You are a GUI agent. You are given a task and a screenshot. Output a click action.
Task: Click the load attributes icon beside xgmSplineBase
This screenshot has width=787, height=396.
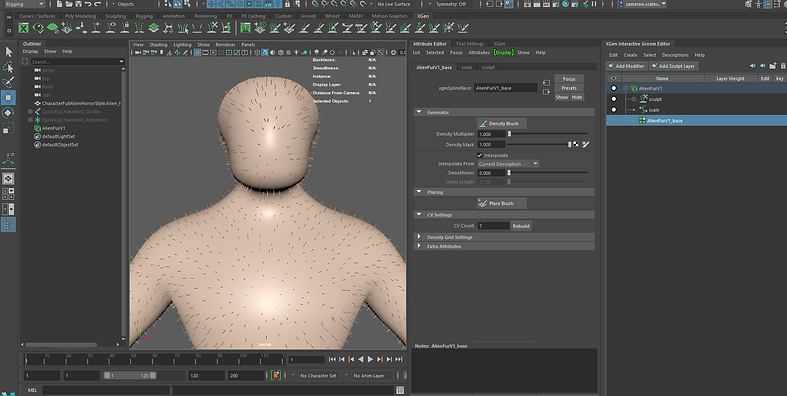pyautogui.click(x=547, y=83)
